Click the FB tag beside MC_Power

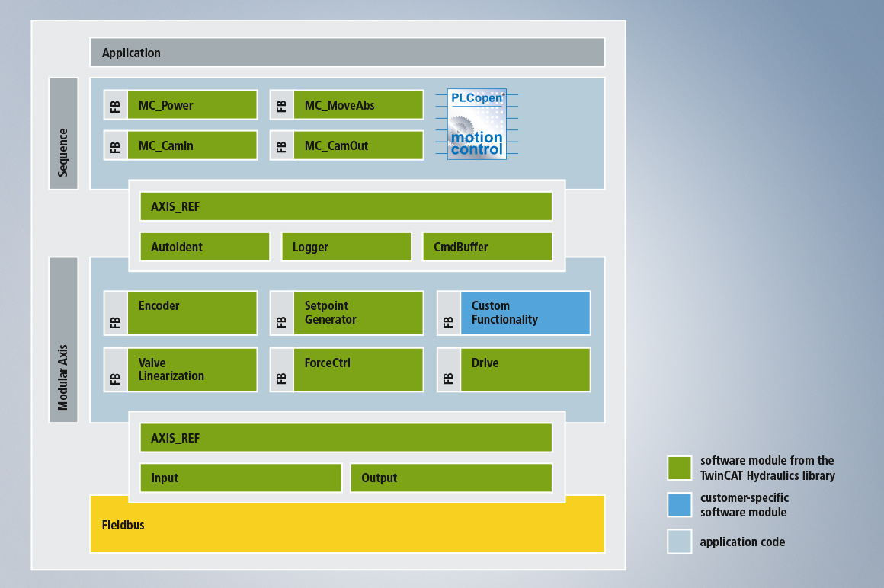(116, 105)
